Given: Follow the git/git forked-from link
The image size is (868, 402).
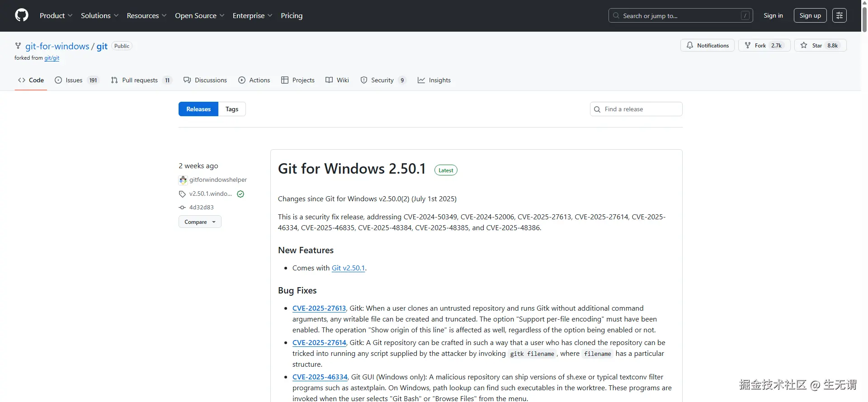Looking at the screenshot, I should (x=52, y=58).
